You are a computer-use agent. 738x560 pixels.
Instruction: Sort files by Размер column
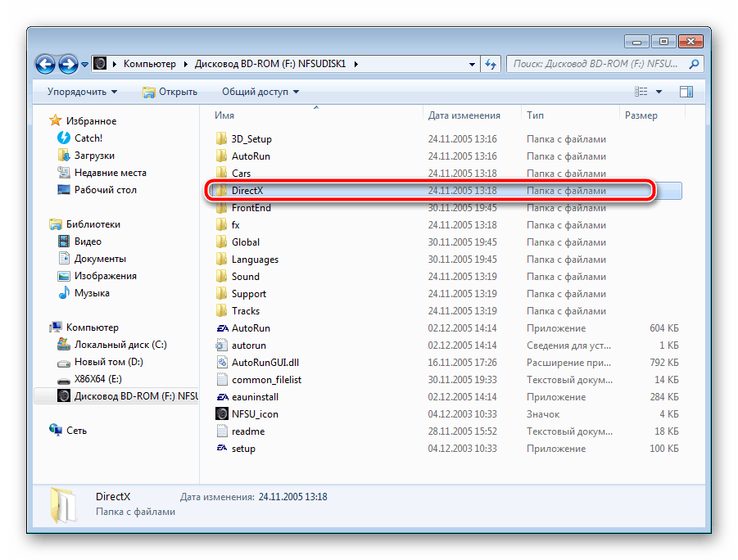point(641,115)
